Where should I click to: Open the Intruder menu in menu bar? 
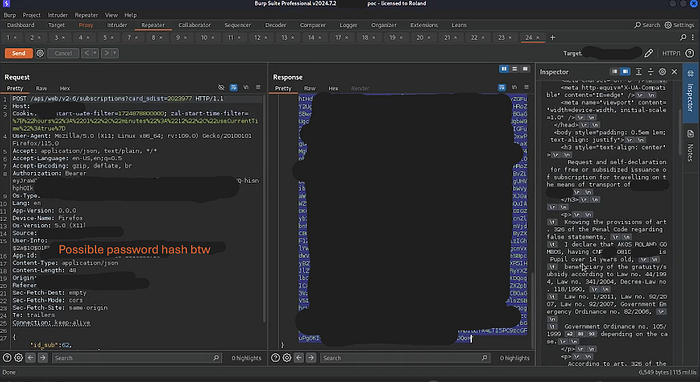[x=58, y=15]
